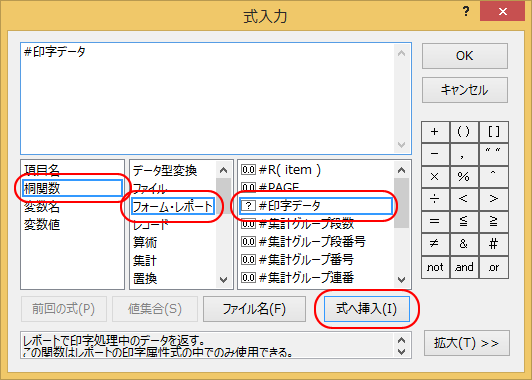Image resolution: width=532 pixels, height=380 pixels.
Task: Click 式へ挿入(I) button
Action: [367, 309]
